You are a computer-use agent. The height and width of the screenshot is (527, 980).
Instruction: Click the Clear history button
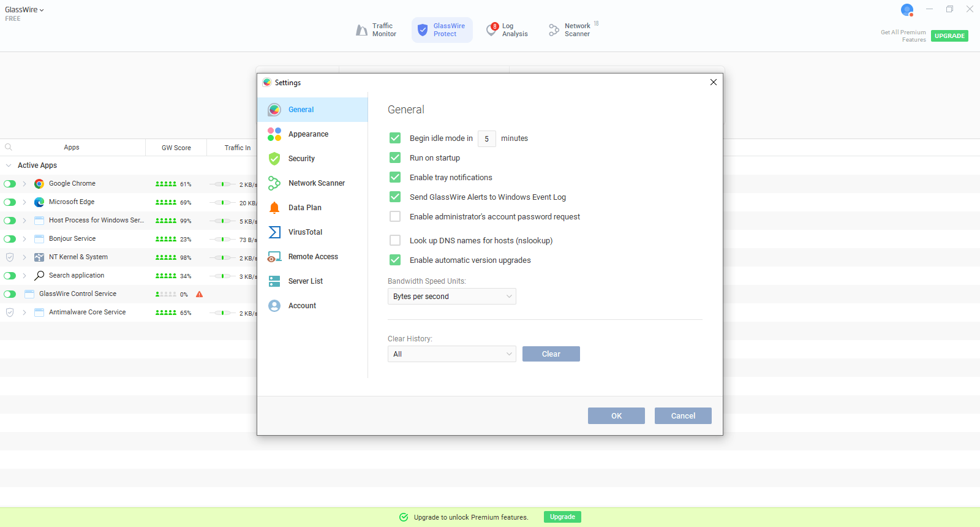551,354
